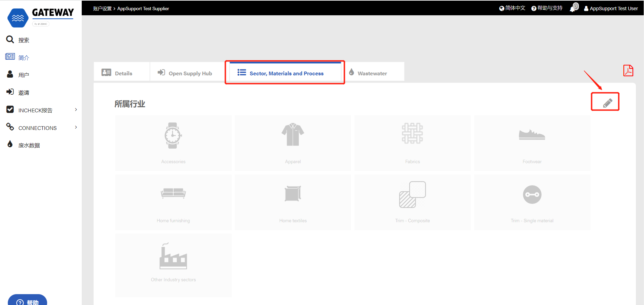Expand the INCHECK报告 submenu arrow
Viewport: 644px width, 305px height.
pos(76,110)
